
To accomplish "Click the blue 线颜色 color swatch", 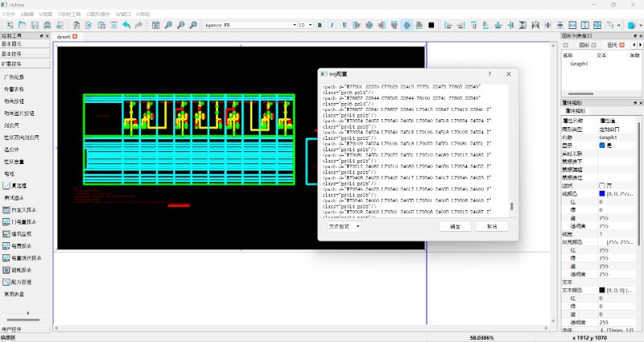I will click(602, 194).
